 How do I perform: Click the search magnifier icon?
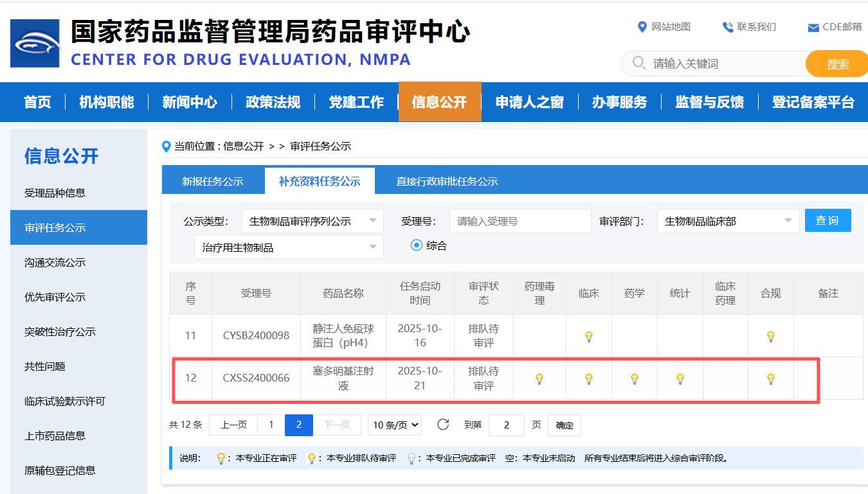coord(639,63)
